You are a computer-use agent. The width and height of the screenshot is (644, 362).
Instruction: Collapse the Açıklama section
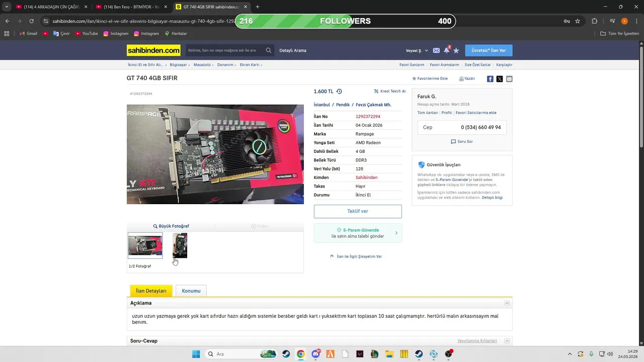tap(507, 303)
